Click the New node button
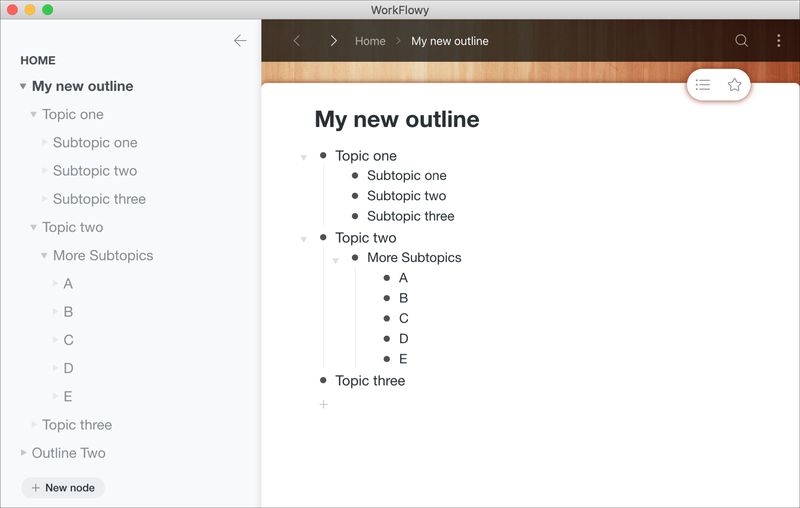This screenshot has height=508, width=800. pos(63,488)
